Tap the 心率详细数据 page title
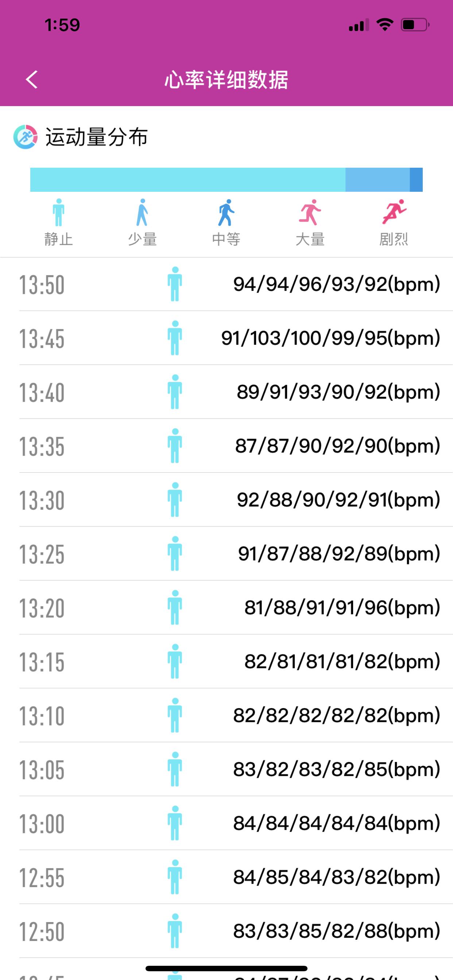 (x=226, y=80)
